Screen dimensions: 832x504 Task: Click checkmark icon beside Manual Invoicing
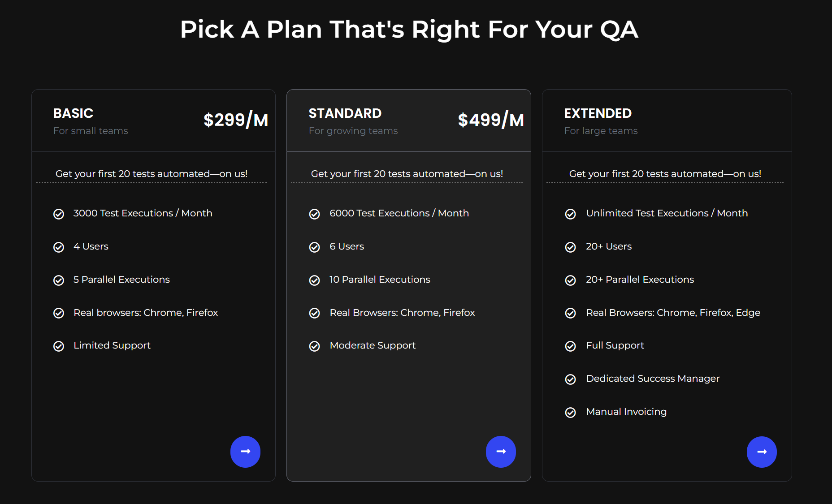click(x=570, y=413)
